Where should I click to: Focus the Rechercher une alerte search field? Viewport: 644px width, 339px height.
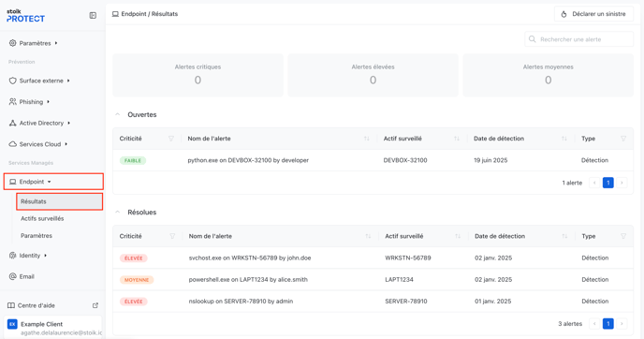pos(579,39)
